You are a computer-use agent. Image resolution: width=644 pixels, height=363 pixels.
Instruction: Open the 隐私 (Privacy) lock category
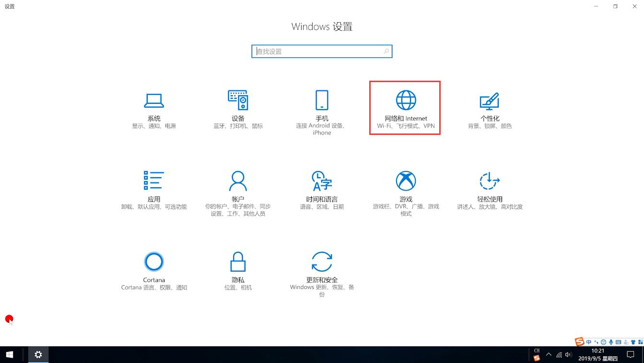pos(238,271)
